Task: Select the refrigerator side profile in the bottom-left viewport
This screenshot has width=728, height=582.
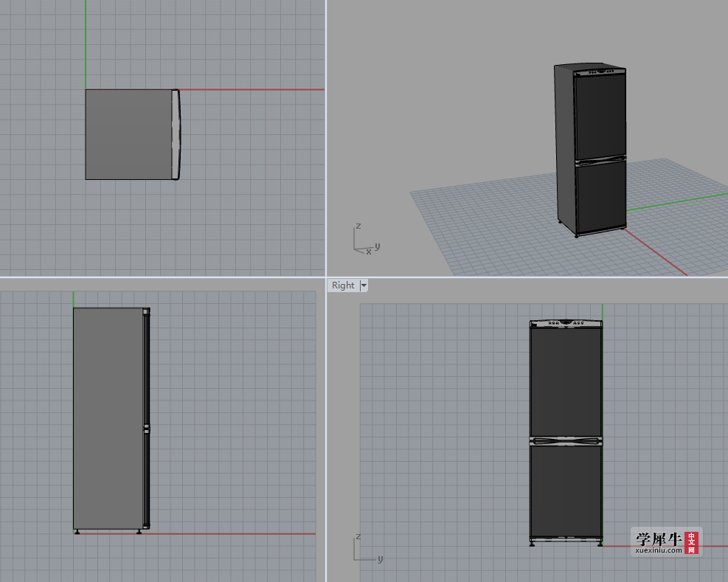Action: 111,420
